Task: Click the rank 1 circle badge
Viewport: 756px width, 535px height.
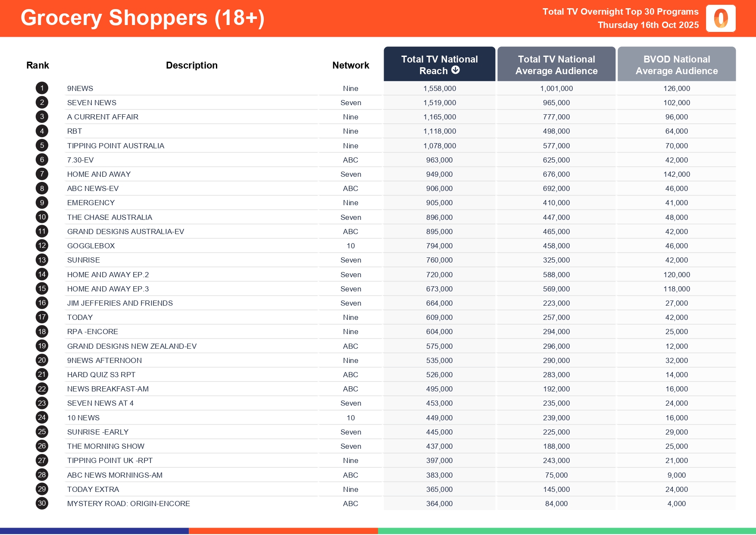Action: tap(42, 88)
